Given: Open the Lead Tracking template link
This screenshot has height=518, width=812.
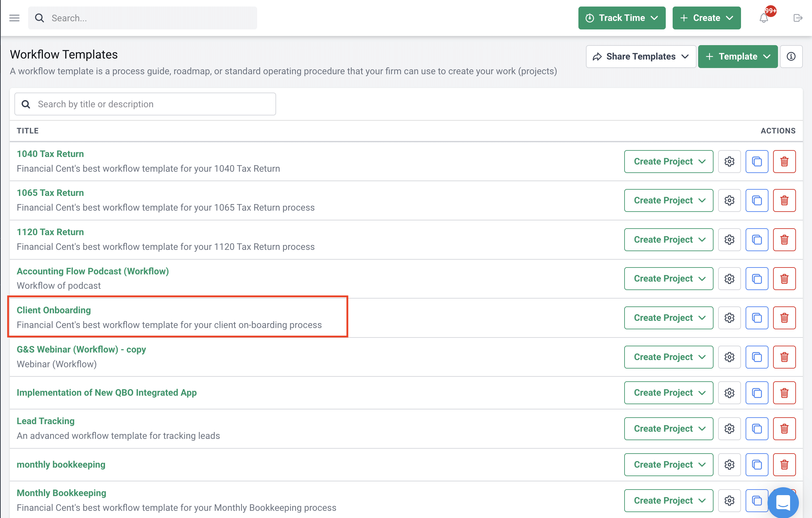Looking at the screenshot, I should tap(45, 421).
